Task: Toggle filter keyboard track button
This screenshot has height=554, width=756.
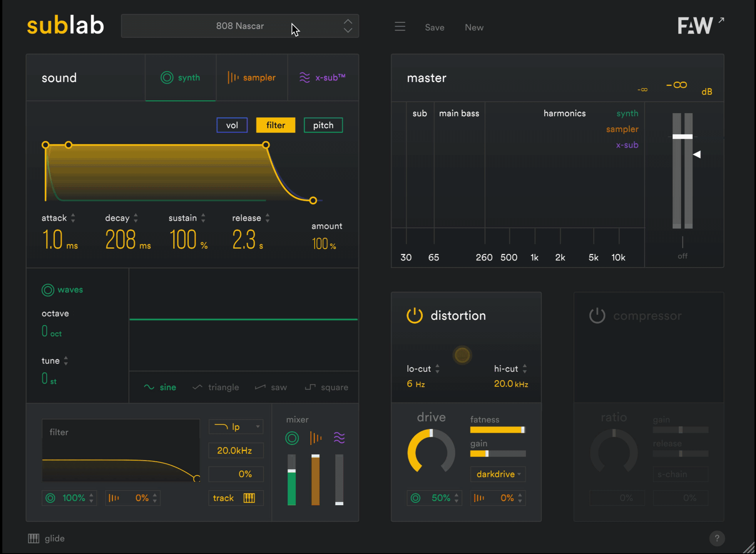Action: [x=236, y=498]
